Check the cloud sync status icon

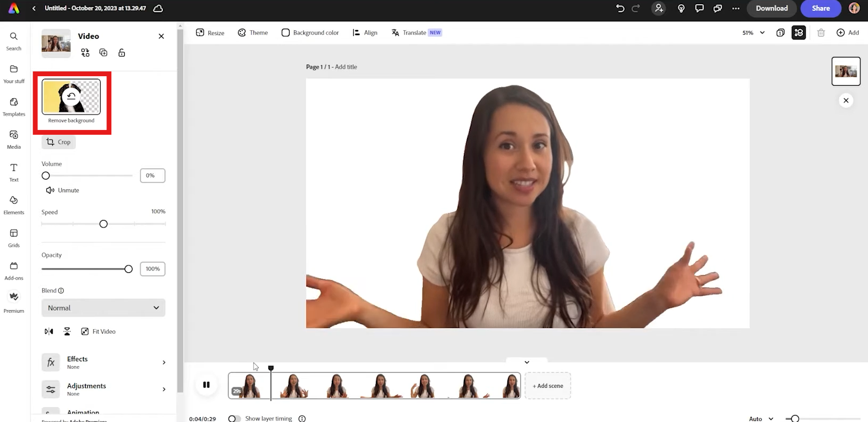click(x=158, y=9)
